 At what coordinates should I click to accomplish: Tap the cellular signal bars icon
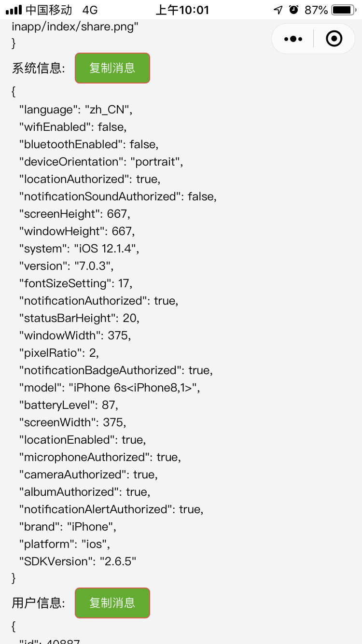[14, 10]
